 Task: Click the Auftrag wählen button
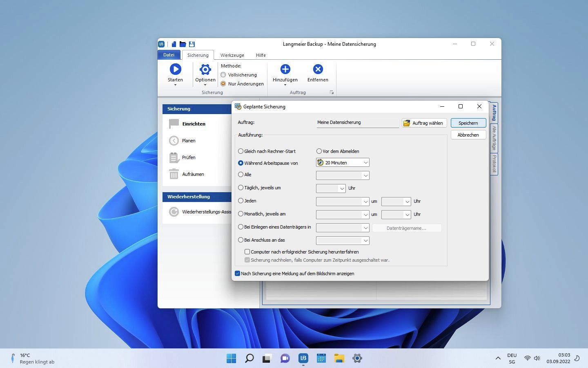pyautogui.click(x=424, y=123)
